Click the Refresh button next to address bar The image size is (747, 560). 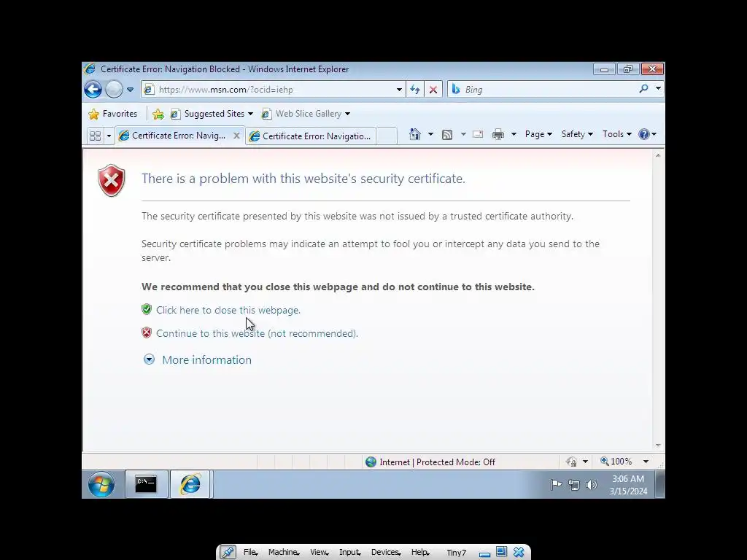point(415,90)
